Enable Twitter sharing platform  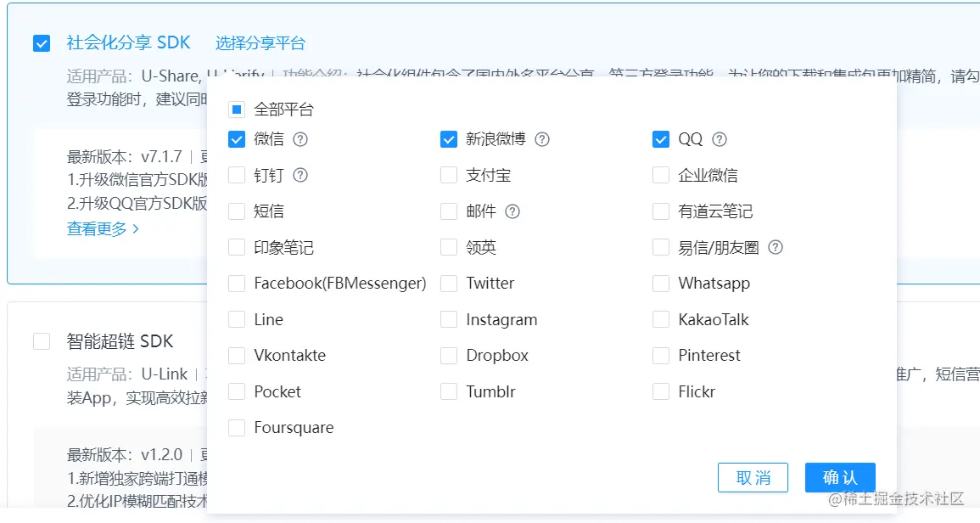[449, 284]
